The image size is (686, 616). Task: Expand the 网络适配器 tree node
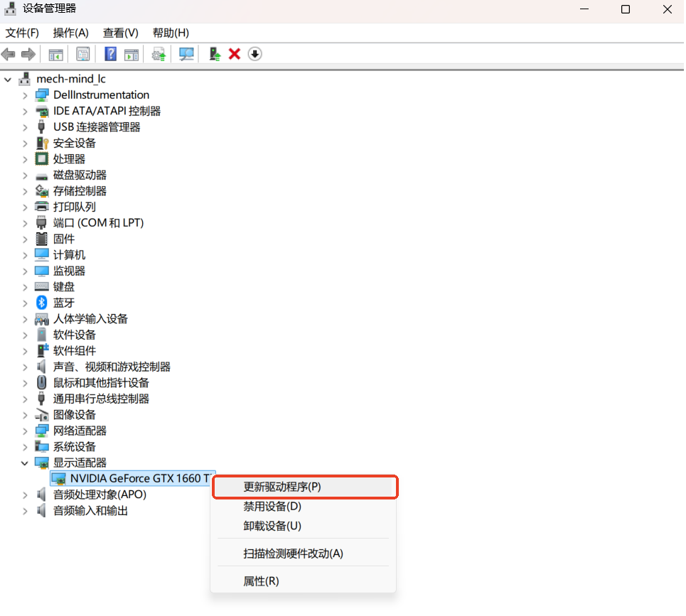[x=24, y=430]
